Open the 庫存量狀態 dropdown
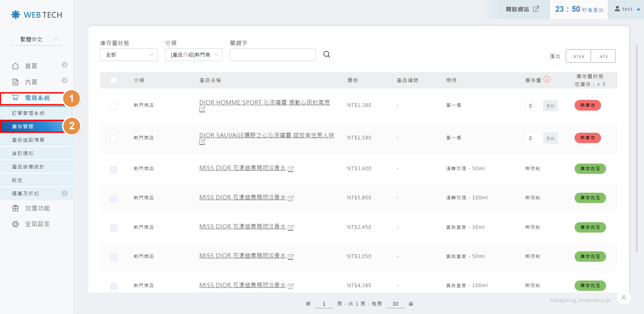 [x=129, y=55]
